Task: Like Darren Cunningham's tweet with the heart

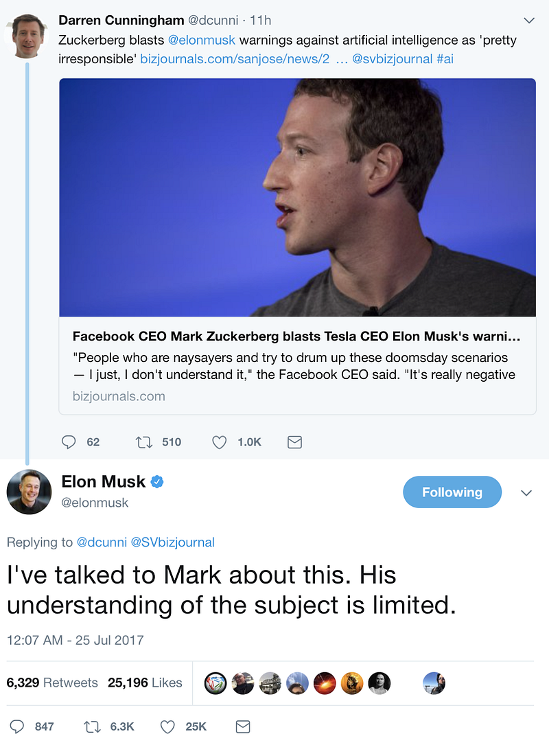Action: coord(219,442)
